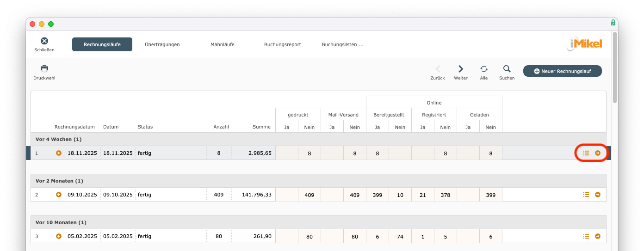
Task: Select the Buchungsreport tab
Action: (282, 44)
